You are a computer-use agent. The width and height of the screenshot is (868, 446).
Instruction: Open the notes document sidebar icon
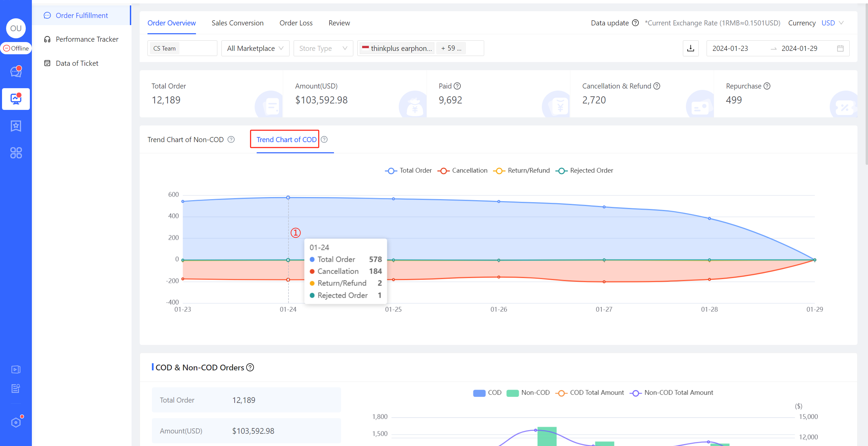point(16,388)
